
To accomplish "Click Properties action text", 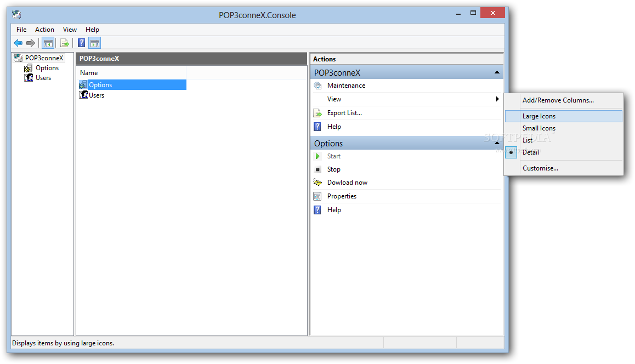I will [x=342, y=196].
